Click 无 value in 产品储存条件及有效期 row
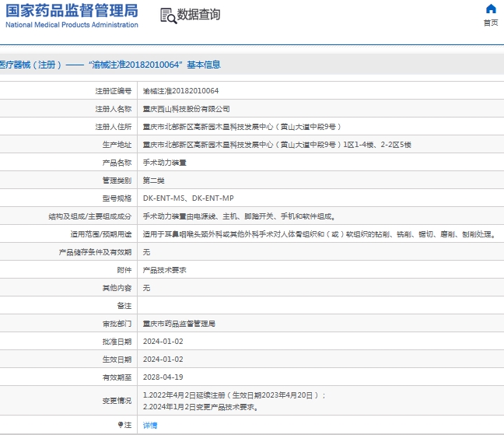This screenshot has width=504, height=435. click(x=146, y=252)
